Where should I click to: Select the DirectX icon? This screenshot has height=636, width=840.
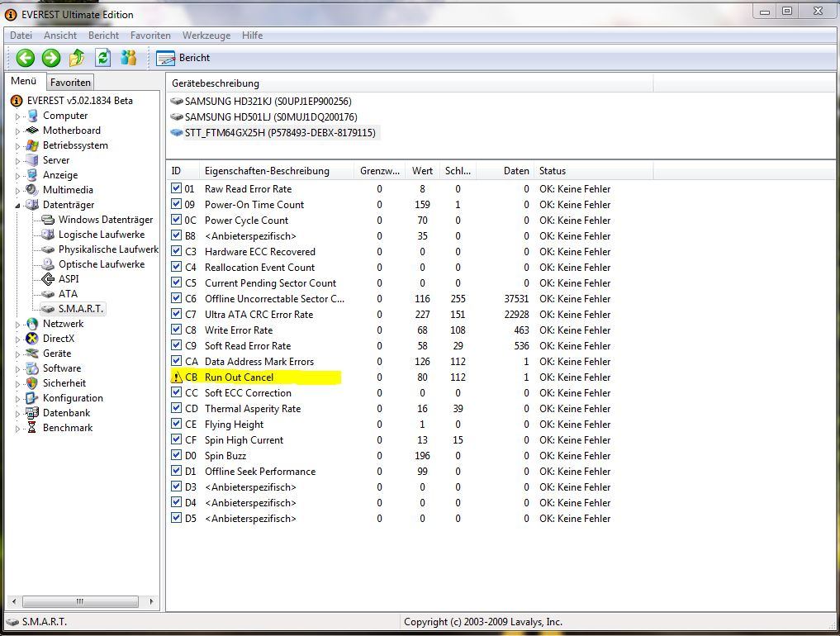click(x=32, y=339)
